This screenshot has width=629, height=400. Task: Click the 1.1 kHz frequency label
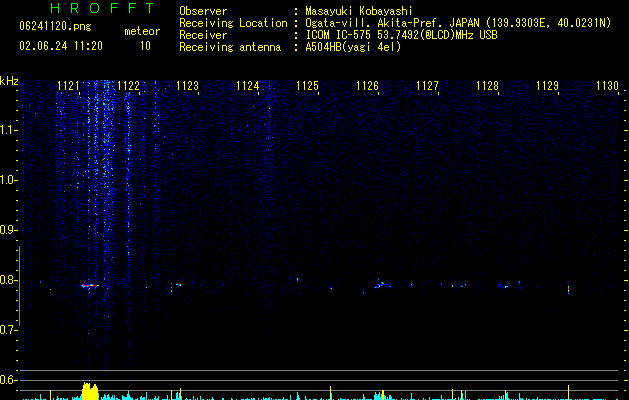[9, 130]
